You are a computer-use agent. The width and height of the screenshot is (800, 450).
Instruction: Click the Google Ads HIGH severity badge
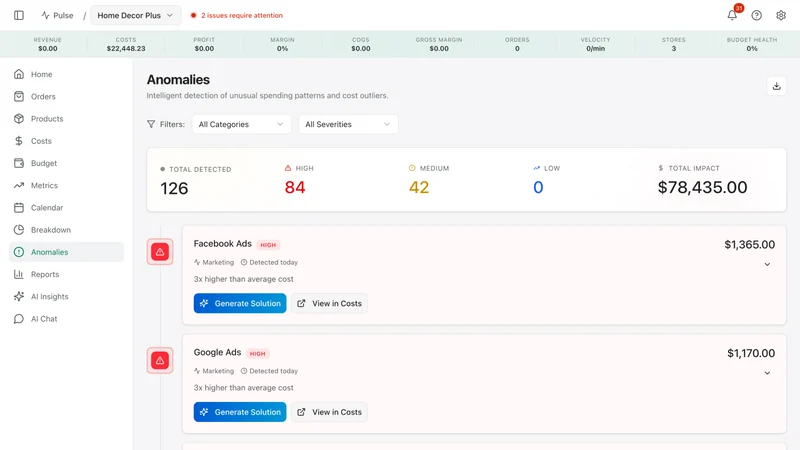click(x=257, y=354)
